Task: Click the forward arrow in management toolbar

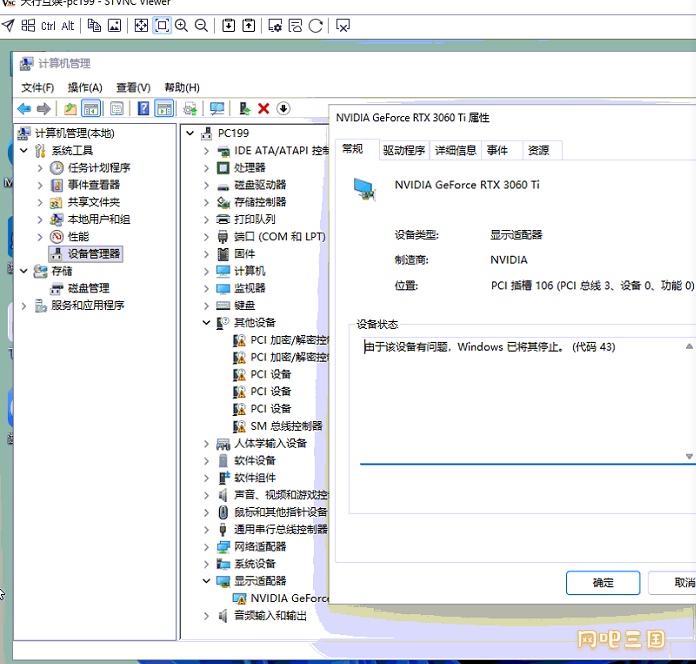Action: (x=44, y=108)
